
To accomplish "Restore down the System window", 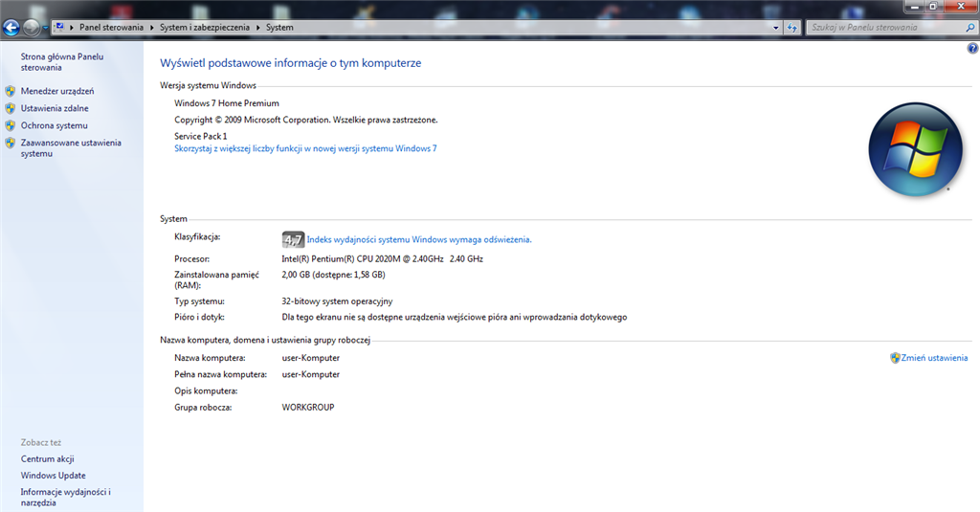I will click(x=932, y=7).
